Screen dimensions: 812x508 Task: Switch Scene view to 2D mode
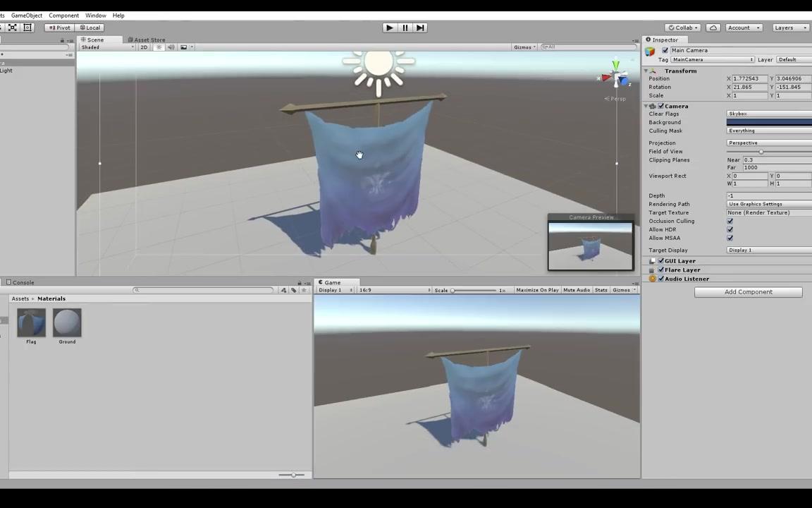click(x=144, y=47)
